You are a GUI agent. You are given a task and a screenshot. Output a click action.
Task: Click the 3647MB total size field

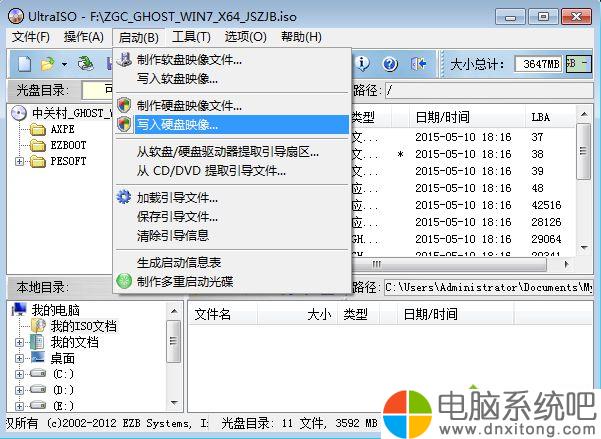pos(539,64)
